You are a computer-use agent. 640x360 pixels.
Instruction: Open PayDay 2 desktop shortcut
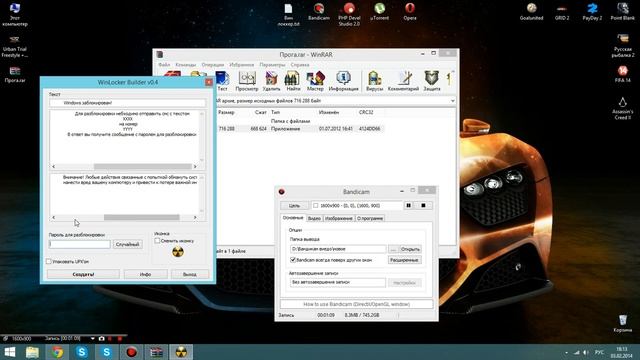(592, 11)
